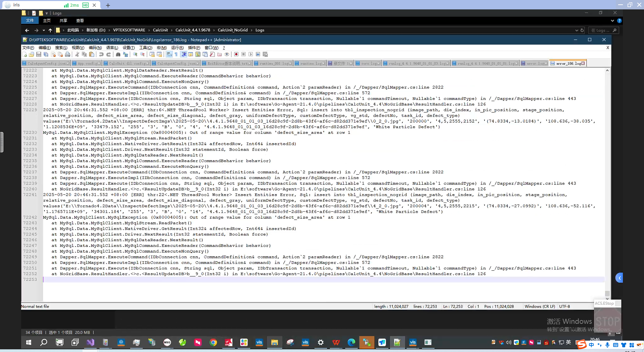Click the Print toolbar icon
644x352 pixels.
point(68,54)
